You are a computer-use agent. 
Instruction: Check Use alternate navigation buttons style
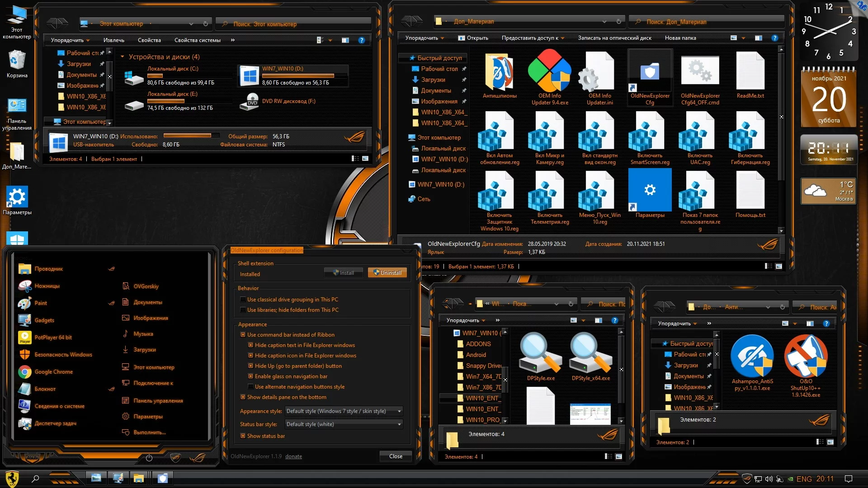pyautogui.click(x=251, y=387)
